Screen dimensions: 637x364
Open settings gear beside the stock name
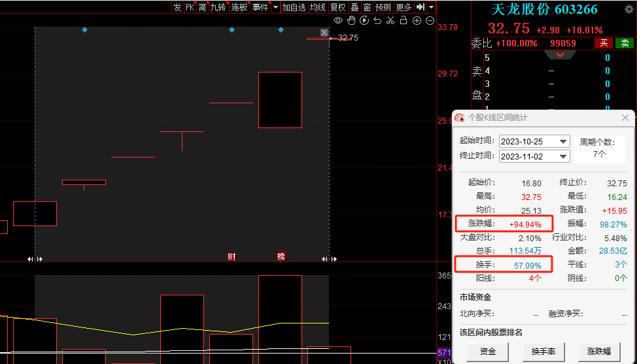click(628, 10)
